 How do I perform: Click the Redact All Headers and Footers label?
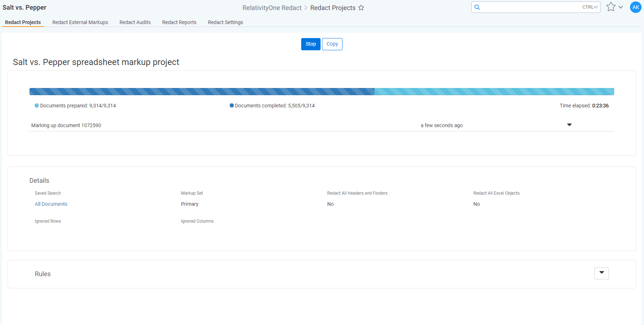pyautogui.click(x=357, y=193)
